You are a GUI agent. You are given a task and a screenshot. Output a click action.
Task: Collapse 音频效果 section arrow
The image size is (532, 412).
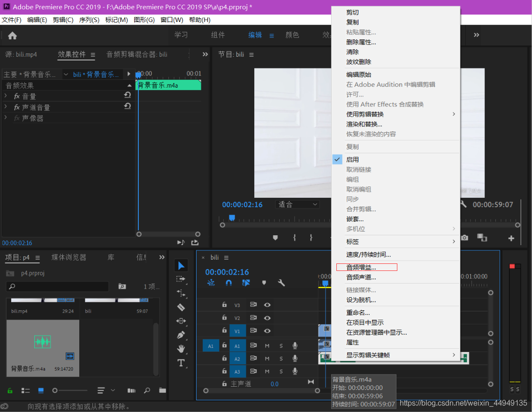129,85
